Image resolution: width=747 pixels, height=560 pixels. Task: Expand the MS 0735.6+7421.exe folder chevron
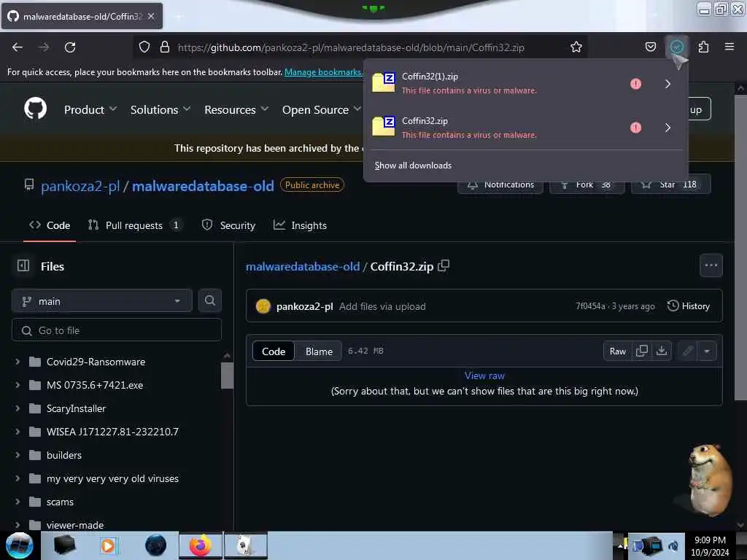(x=18, y=385)
